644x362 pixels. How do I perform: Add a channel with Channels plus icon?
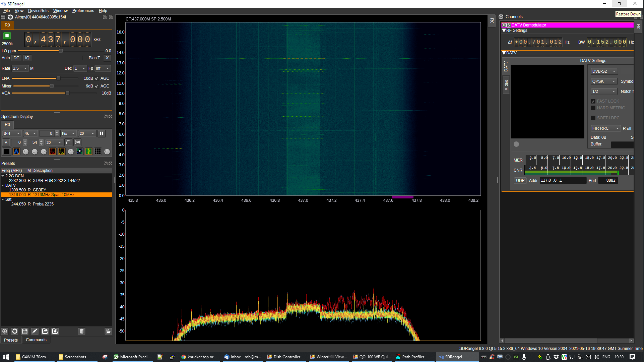tap(501, 17)
